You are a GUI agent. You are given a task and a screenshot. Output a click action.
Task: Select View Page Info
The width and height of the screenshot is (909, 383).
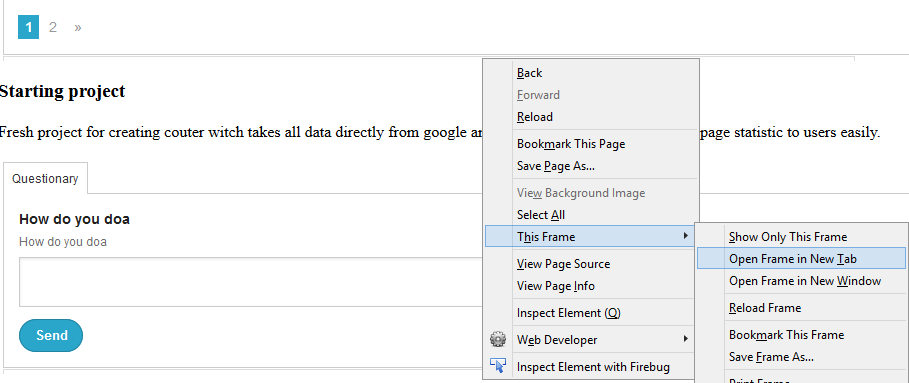[591, 286]
